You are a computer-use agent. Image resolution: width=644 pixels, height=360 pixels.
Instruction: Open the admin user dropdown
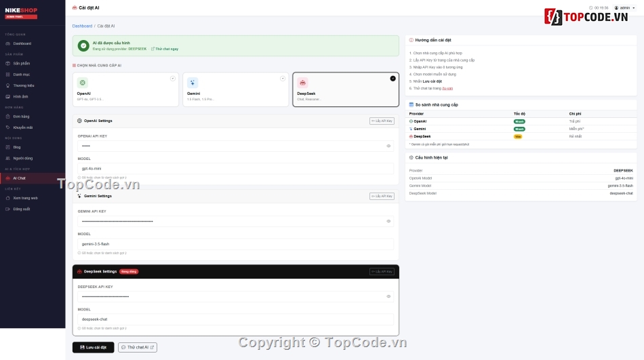tap(625, 8)
